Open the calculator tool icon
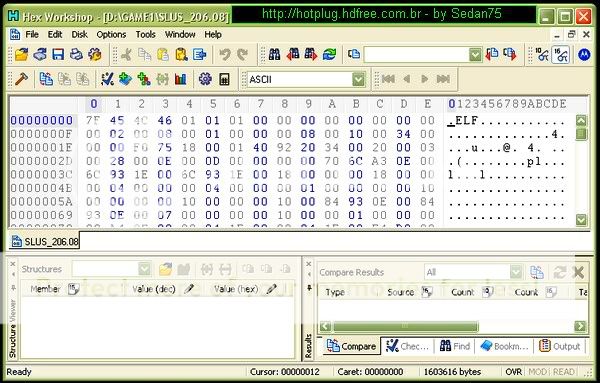Image resolution: width=600 pixels, height=383 pixels. click(x=224, y=79)
